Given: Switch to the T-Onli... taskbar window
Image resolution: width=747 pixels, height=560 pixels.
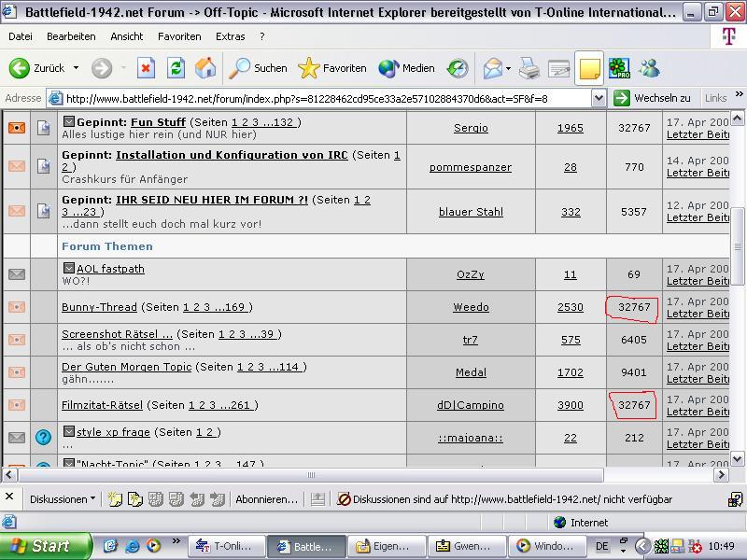Looking at the screenshot, I should tap(226, 546).
